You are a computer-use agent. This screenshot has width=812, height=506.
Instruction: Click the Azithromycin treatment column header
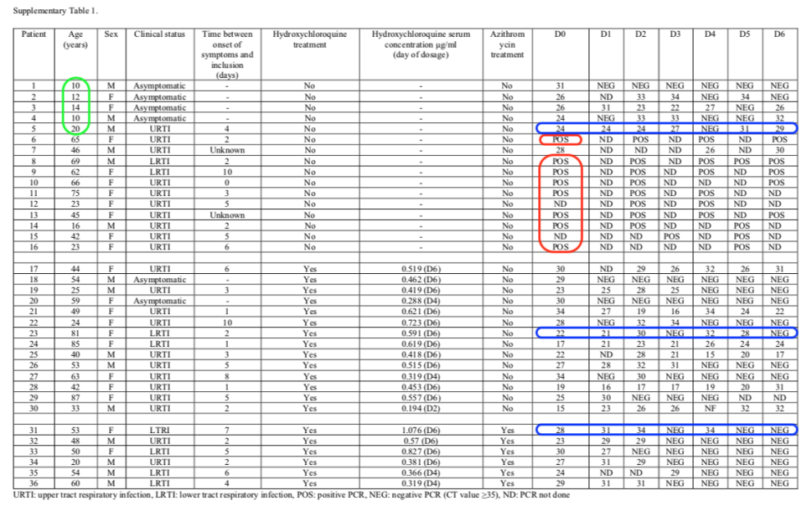(506, 44)
